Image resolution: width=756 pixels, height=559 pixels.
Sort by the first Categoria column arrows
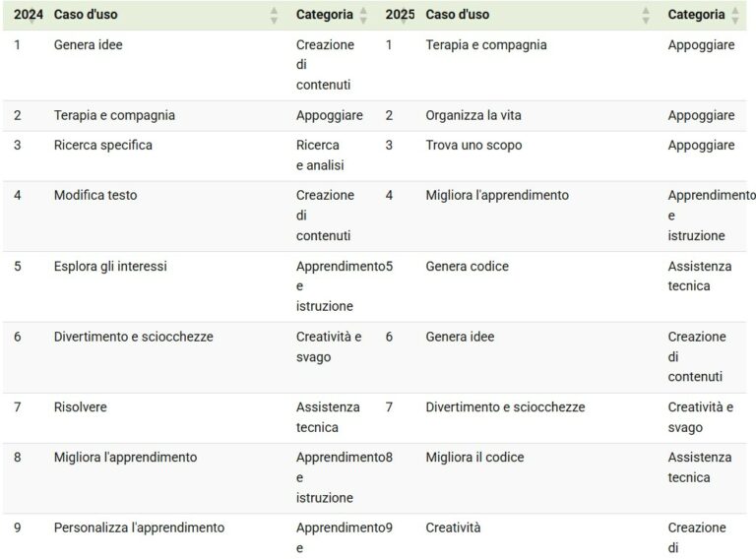363,15
